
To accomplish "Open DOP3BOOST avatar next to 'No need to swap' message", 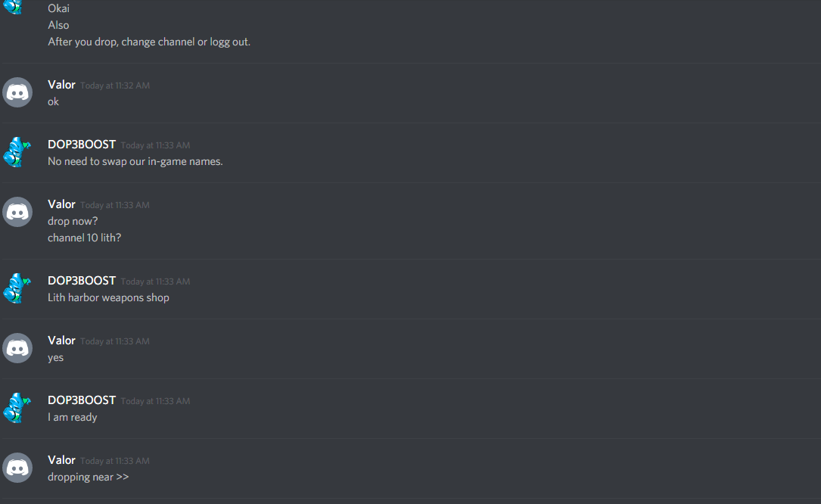I will click(17, 152).
